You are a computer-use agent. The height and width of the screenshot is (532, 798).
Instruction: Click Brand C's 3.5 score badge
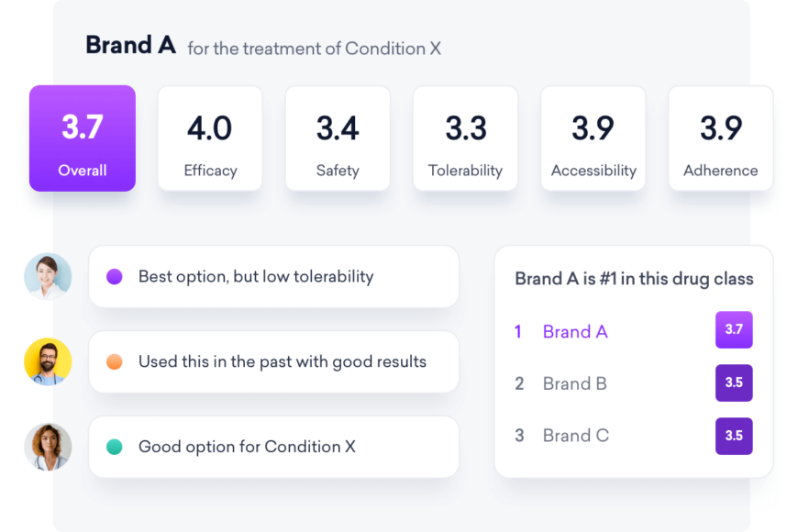734,436
